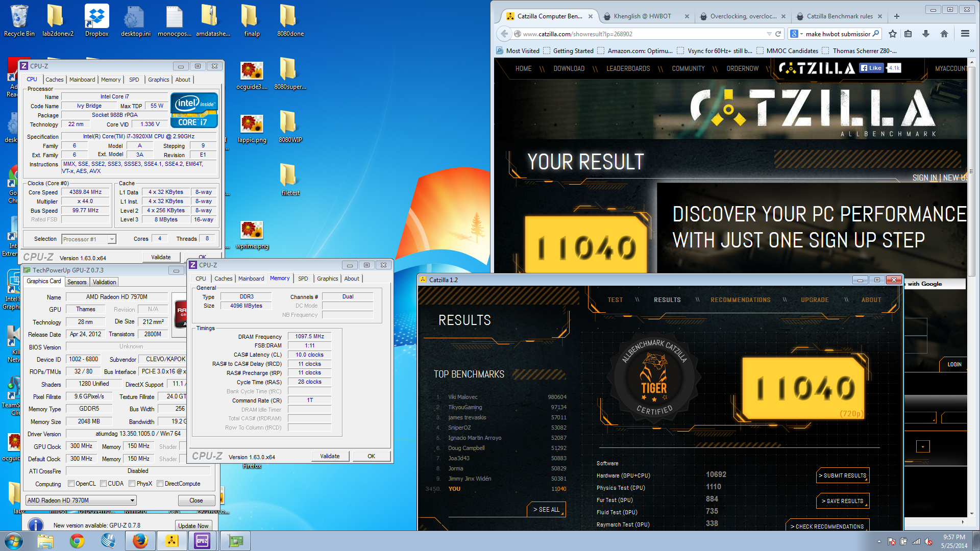The height and width of the screenshot is (551, 980).
Task: Click SUBMIT RESULTS in Catzilla app
Action: pyautogui.click(x=842, y=475)
